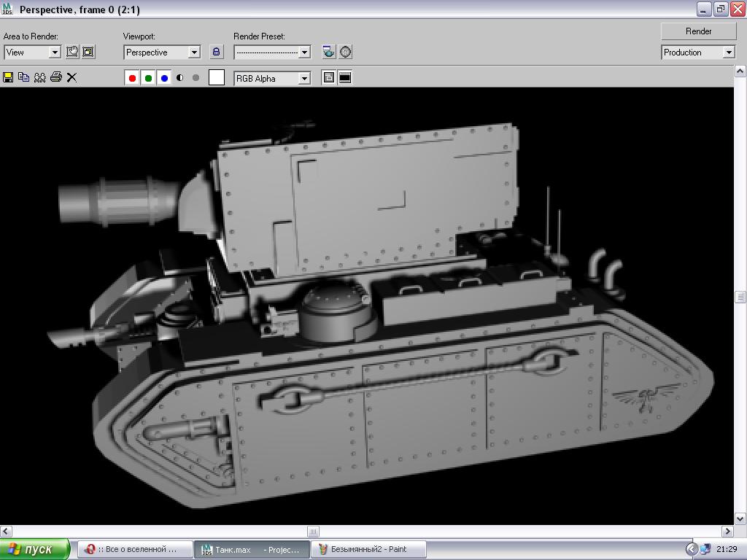The image size is (747, 560).
Task: Open Render Setup via the teapot icon
Action: click(x=329, y=52)
